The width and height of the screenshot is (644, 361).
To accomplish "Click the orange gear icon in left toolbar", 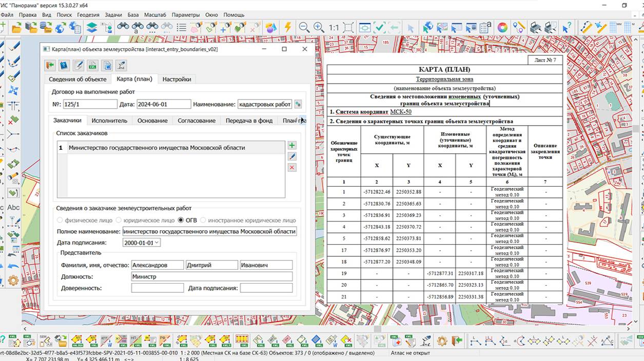I will pos(13,280).
